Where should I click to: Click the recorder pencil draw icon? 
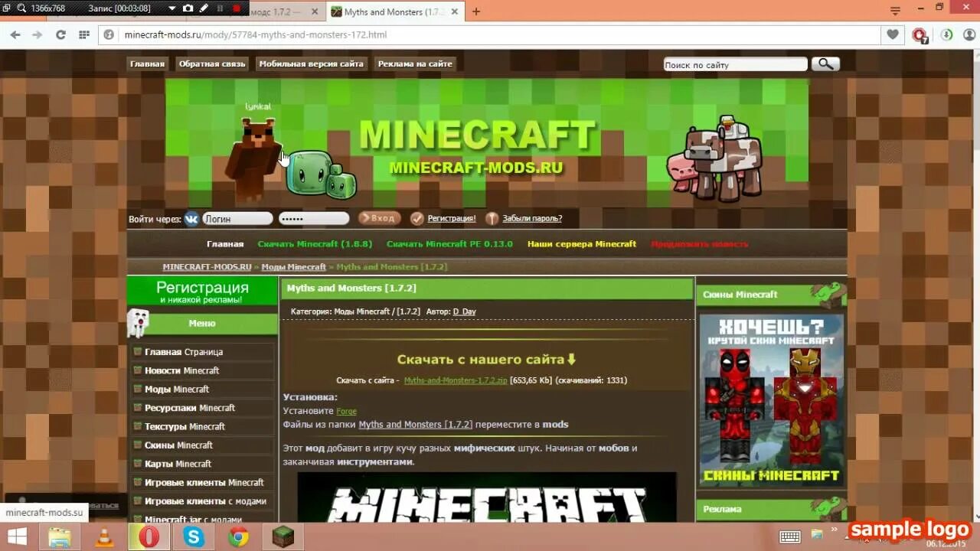click(x=204, y=8)
